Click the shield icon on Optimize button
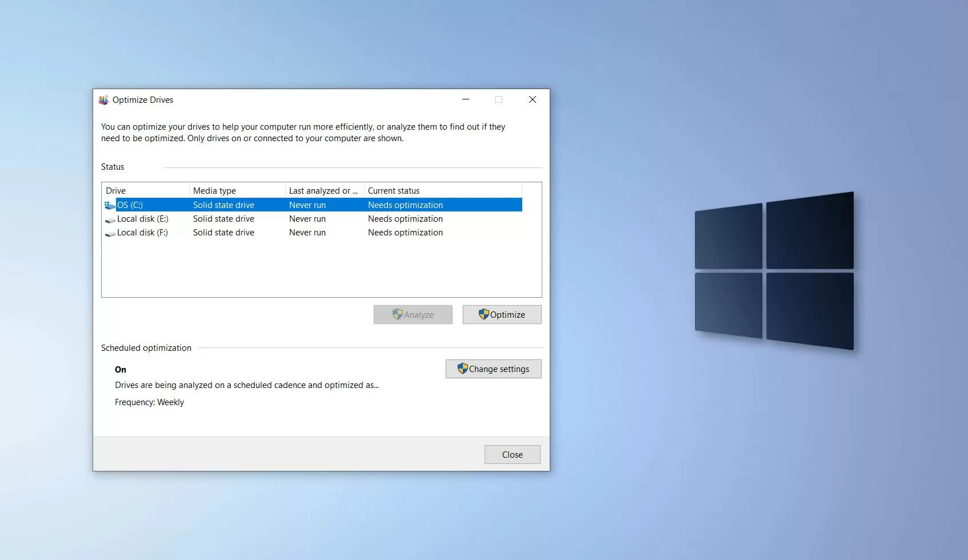Image resolution: width=968 pixels, height=560 pixels. [x=483, y=314]
